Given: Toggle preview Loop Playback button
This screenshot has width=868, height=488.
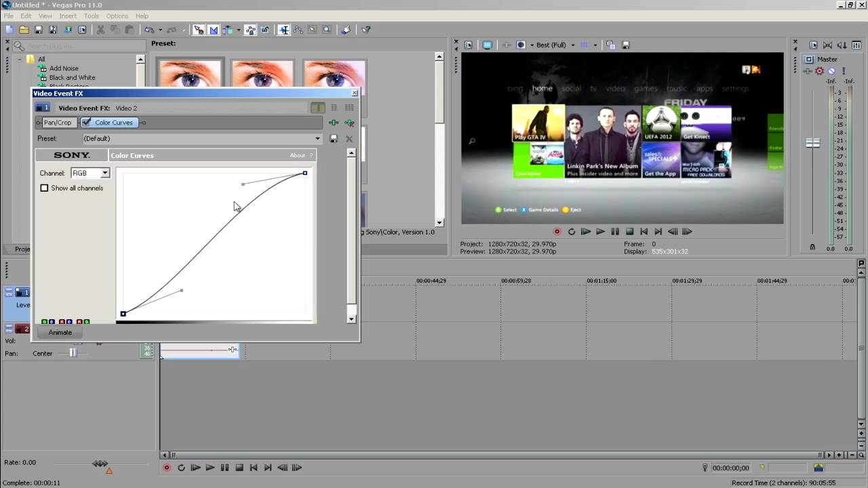Looking at the screenshot, I should point(572,231).
